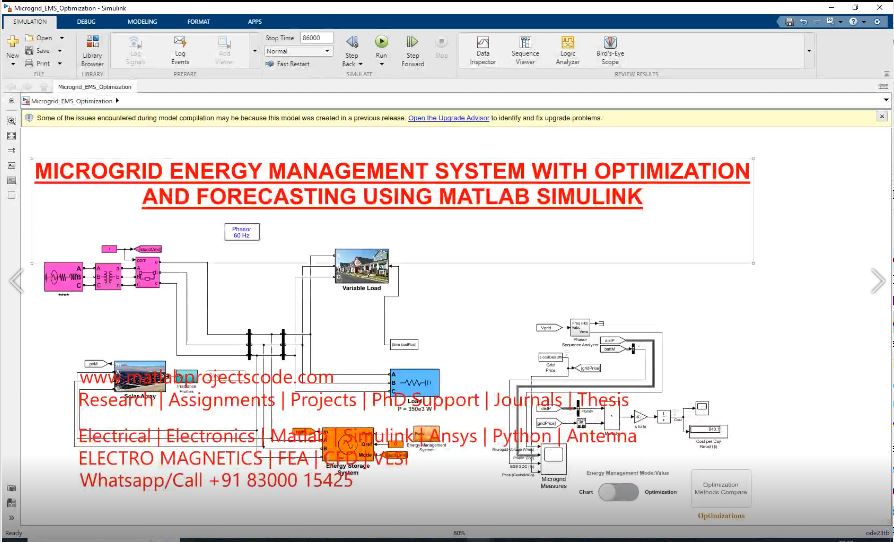Switch to the Debug ribbon tab

point(87,20)
